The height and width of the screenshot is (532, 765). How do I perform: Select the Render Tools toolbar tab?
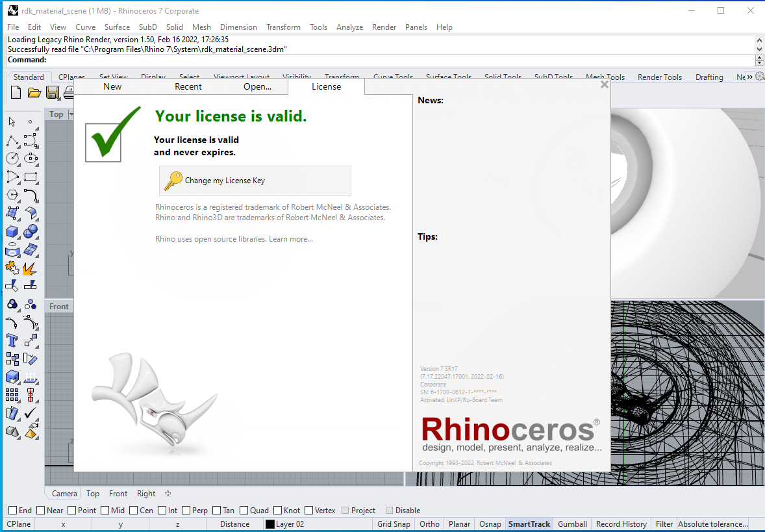pyautogui.click(x=660, y=77)
